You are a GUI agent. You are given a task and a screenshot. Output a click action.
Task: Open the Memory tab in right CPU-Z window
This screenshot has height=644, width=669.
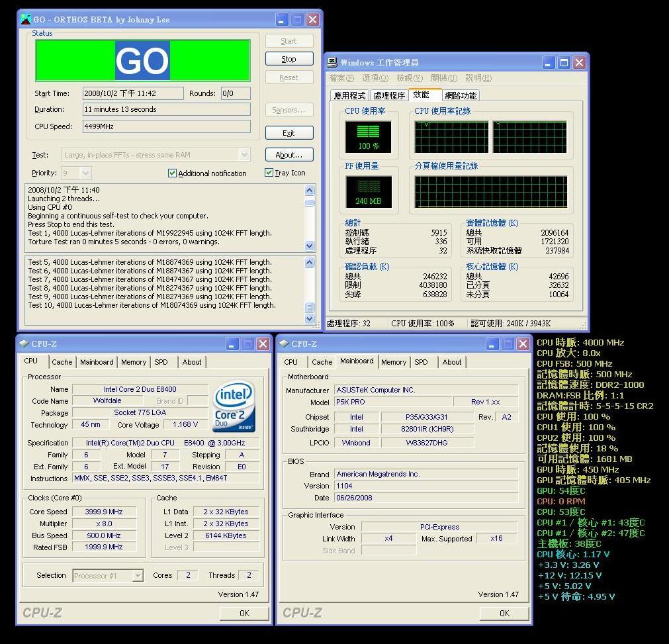coord(393,362)
